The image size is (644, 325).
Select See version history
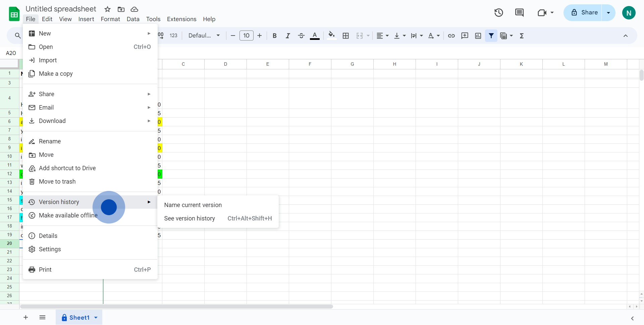190,218
